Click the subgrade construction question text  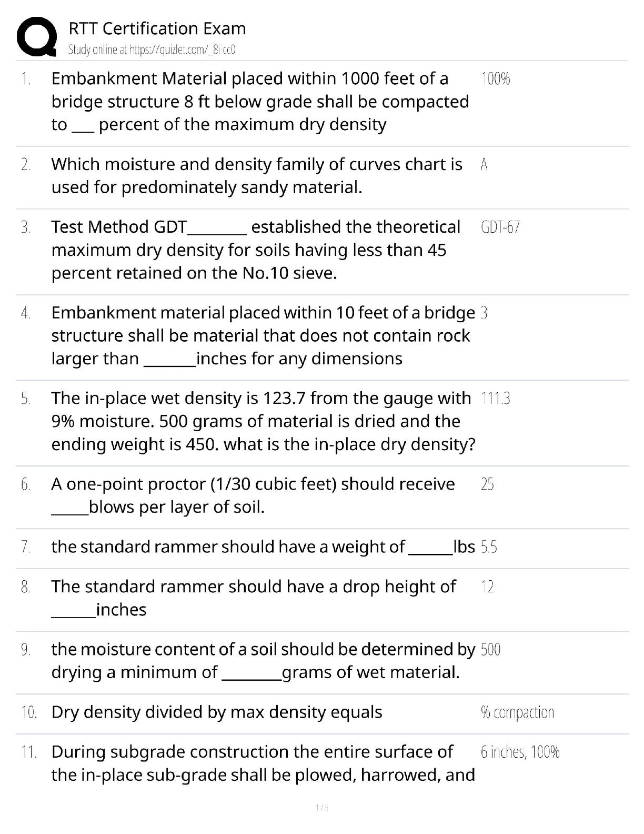(x=263, y=763)
